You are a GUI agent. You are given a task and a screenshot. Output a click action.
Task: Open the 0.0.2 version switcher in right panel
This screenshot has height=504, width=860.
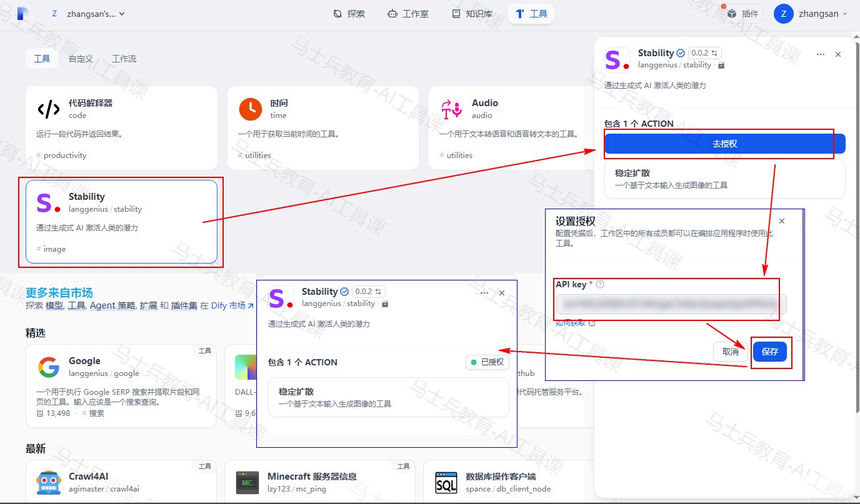click(705, 53)
